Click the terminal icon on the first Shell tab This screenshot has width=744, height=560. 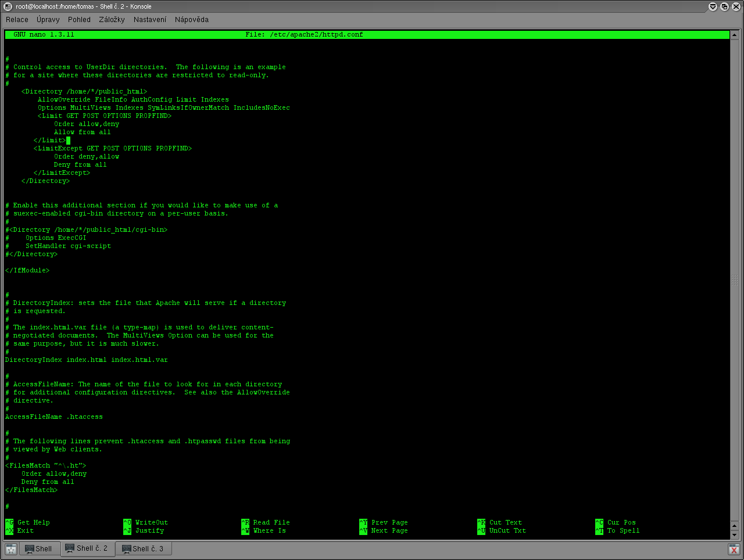29,548
